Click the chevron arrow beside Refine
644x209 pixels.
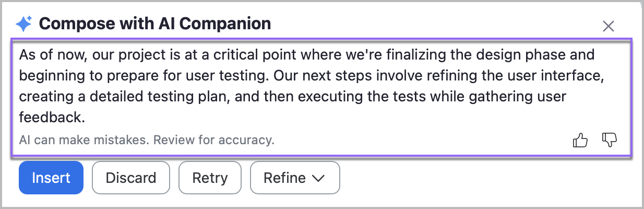[318, 178]
